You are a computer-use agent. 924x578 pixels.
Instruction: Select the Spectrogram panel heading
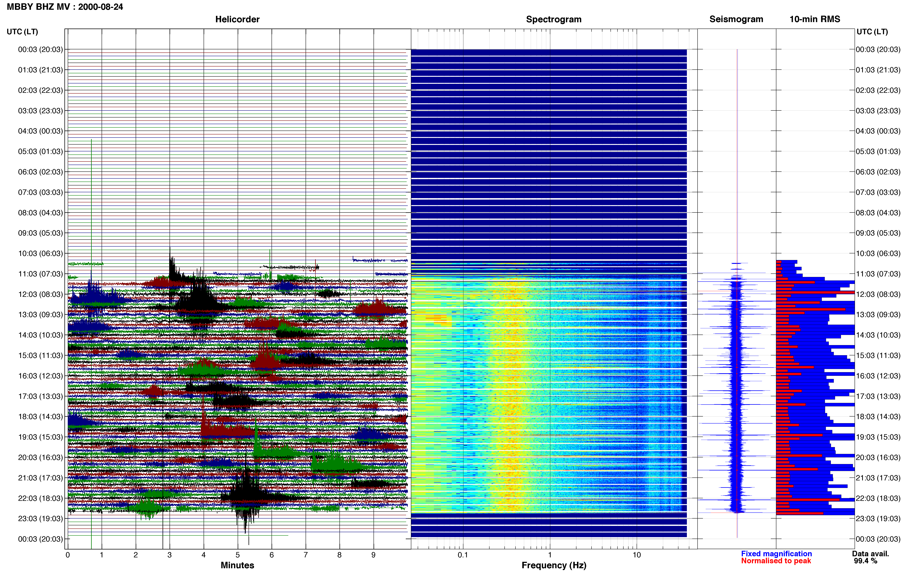[x=554, y=19]
